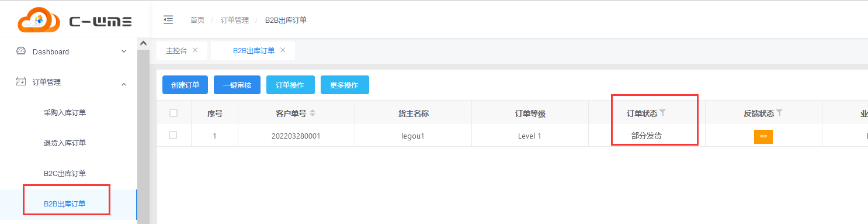Open 采购入库订单 in sidebar

click(x=65, y=112)
